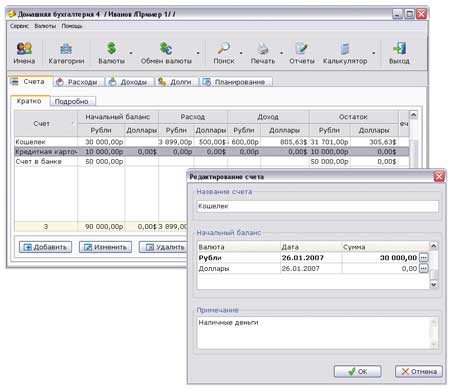The image size is (450, 389).
Task: Switch to the Счета tab
Action: tap(30, 81)
